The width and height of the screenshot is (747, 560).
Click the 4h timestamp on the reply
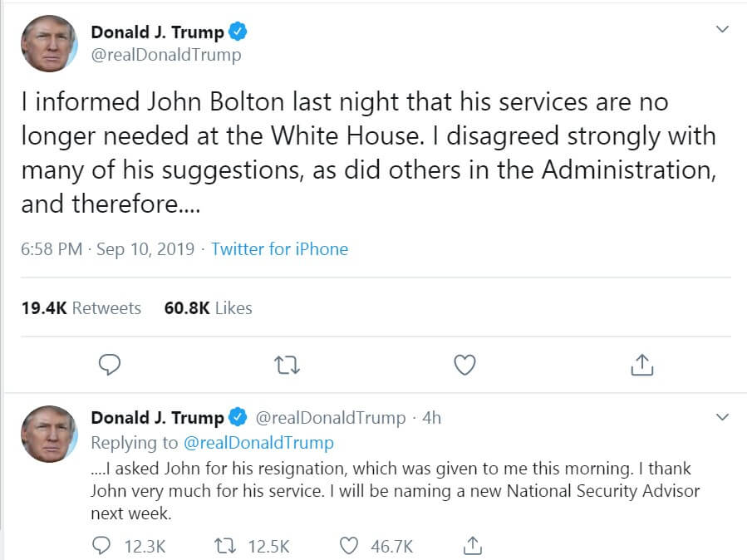point(432,417)
